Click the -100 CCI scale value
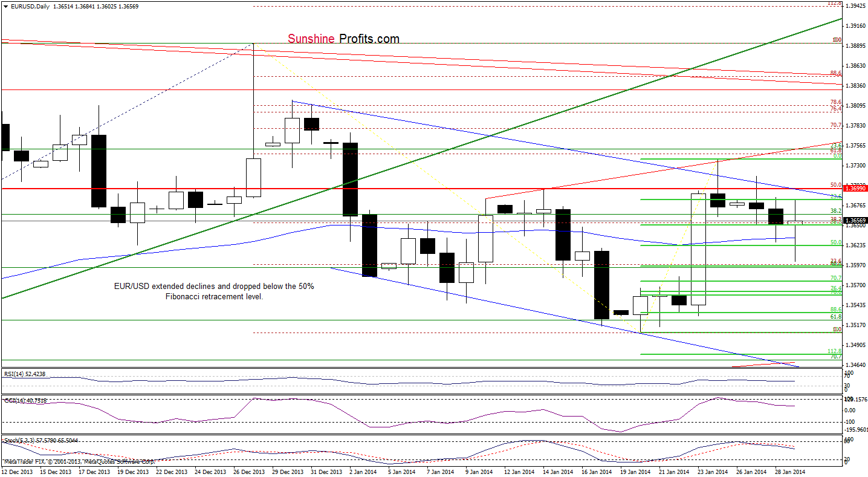 tap(849, 421)
